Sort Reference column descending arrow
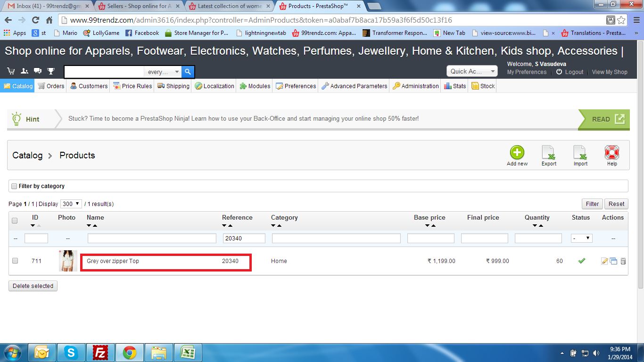This screenshot has height=362, width=644. point(224,226)
